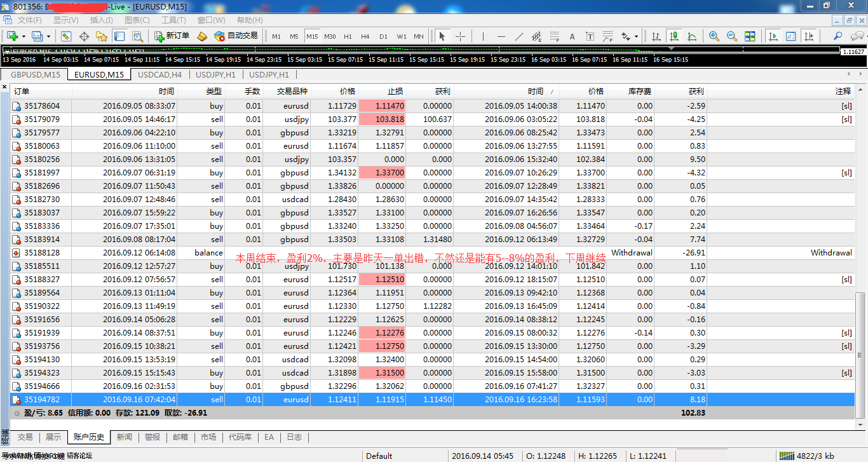Select balance row 35188128
The width and height of the screenshot is (868, 462).
pyautogui.click(x=433, y=252)
